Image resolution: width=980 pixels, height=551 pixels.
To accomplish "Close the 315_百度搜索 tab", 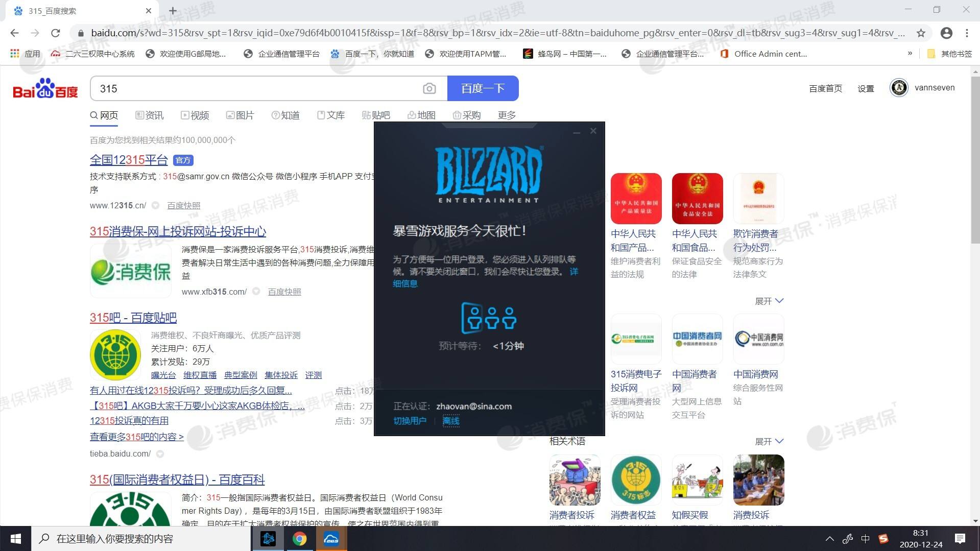I will pos(149,11).
